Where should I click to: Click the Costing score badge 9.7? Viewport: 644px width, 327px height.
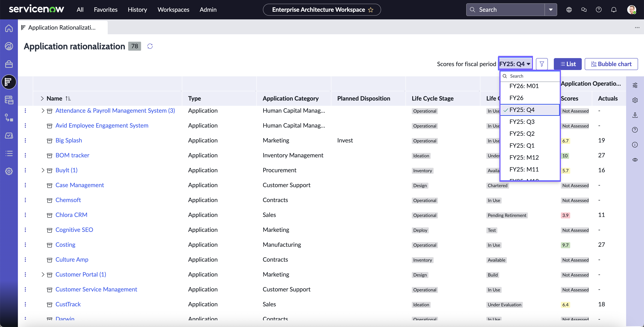(x=565, y=245)
